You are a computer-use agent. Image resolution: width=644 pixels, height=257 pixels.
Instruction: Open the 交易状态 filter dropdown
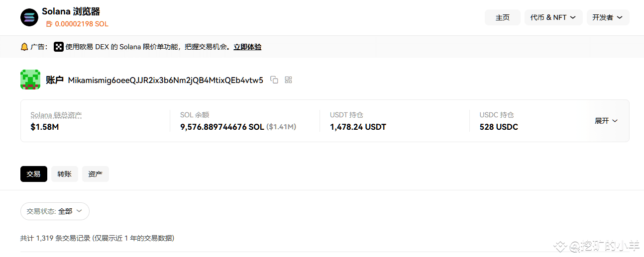(x=55, y=211)
